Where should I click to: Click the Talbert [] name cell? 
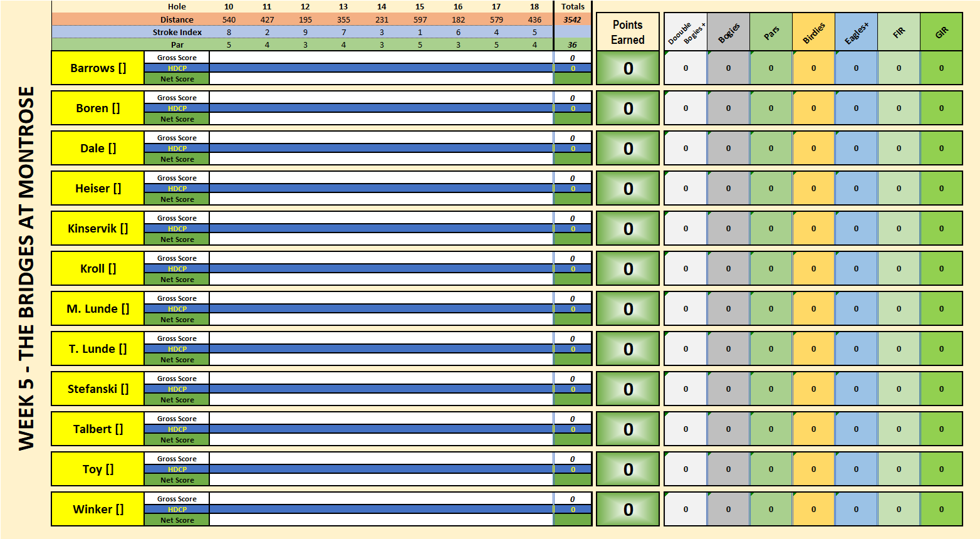[98, 429]
